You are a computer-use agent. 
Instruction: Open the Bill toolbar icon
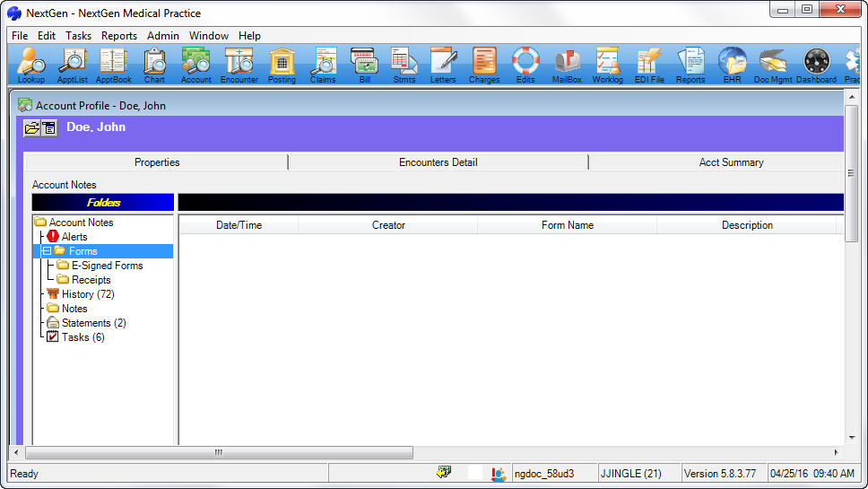[x=364, y=65]
